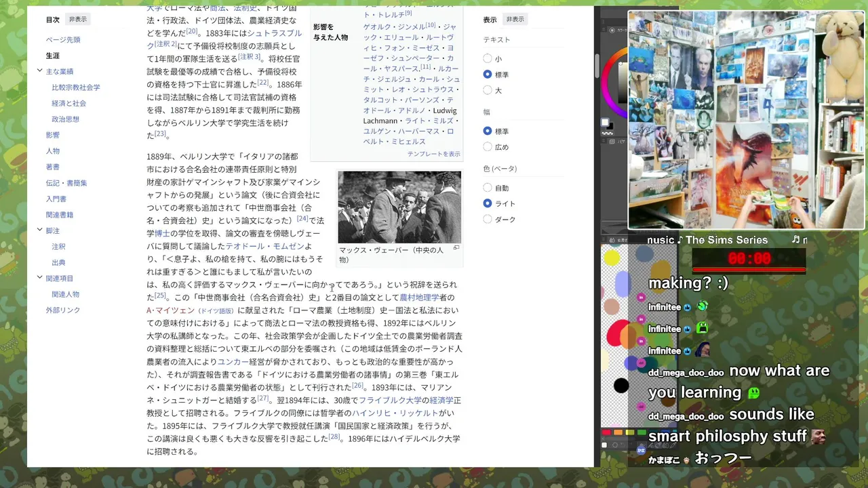Open citation [28] footnote
Image resolution: width=868 pixels, height=488 pixels.
[x=334, y=436]
